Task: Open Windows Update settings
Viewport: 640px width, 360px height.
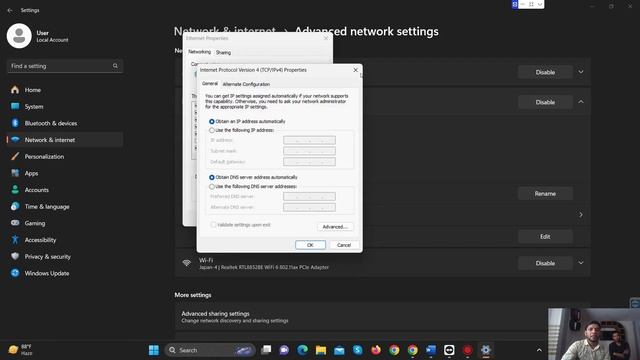Action: click(47, 273)
